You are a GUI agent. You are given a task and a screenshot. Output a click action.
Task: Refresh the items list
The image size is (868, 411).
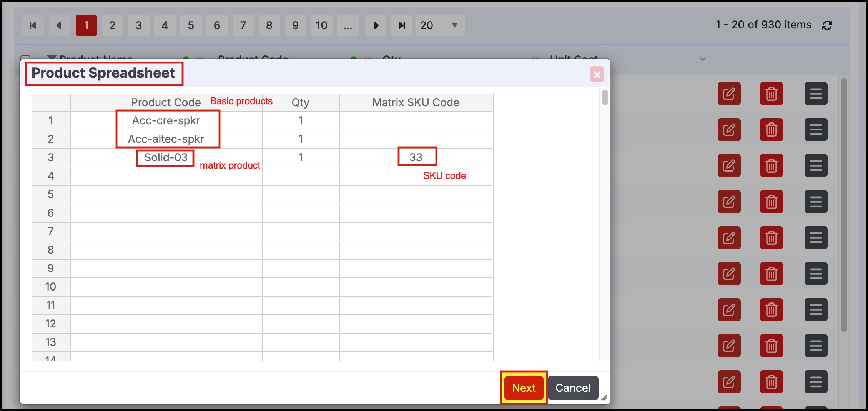click(x=827, y=25)
